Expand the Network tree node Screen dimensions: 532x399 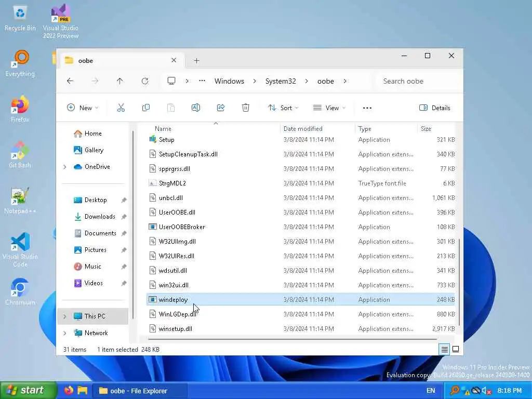64,333
